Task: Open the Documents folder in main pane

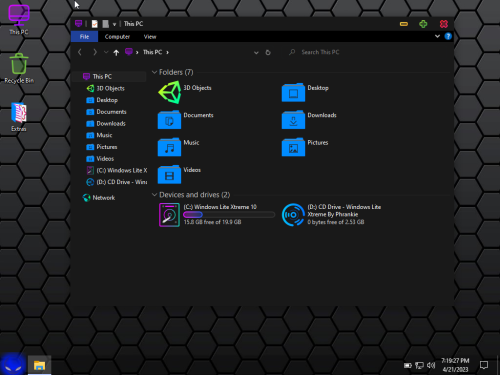Action: point(169,120)
